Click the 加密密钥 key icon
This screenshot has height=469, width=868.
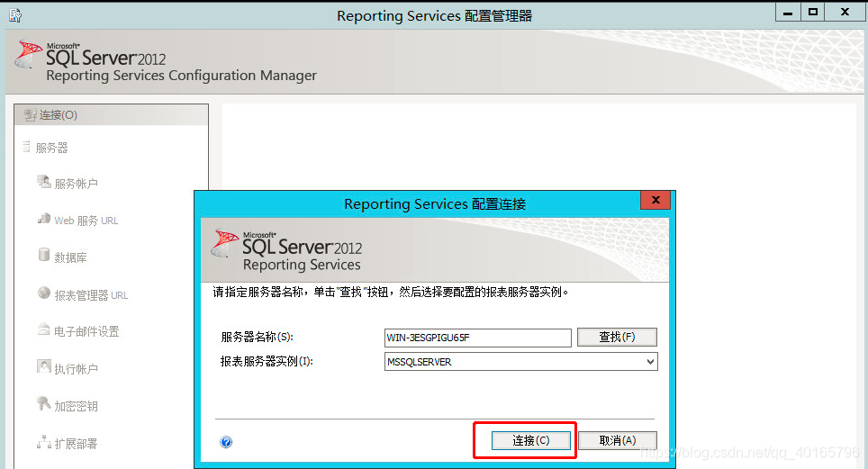44,403
